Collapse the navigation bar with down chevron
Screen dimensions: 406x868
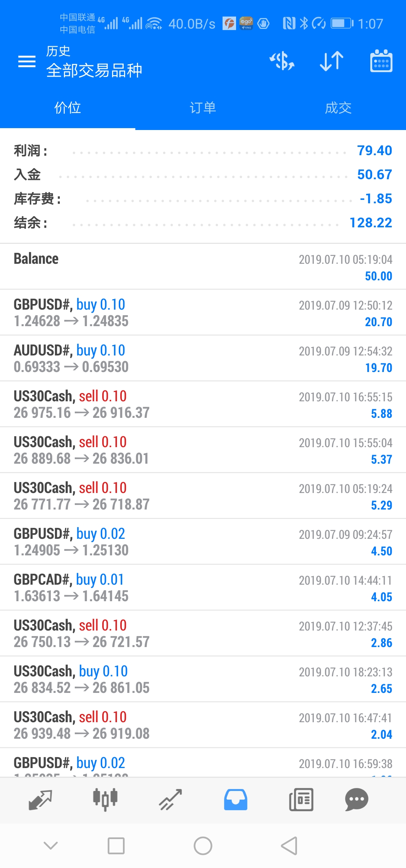coord(51,846)
